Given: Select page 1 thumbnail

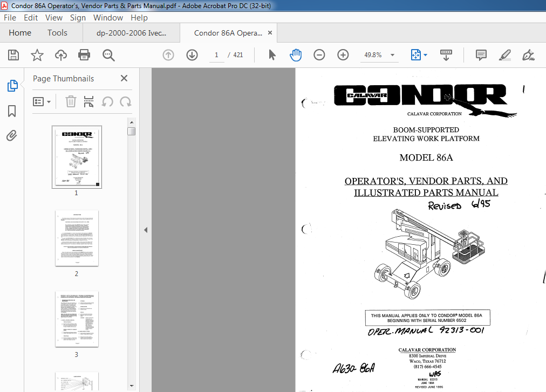Looking at the screenshot, I should coord(77,157).
